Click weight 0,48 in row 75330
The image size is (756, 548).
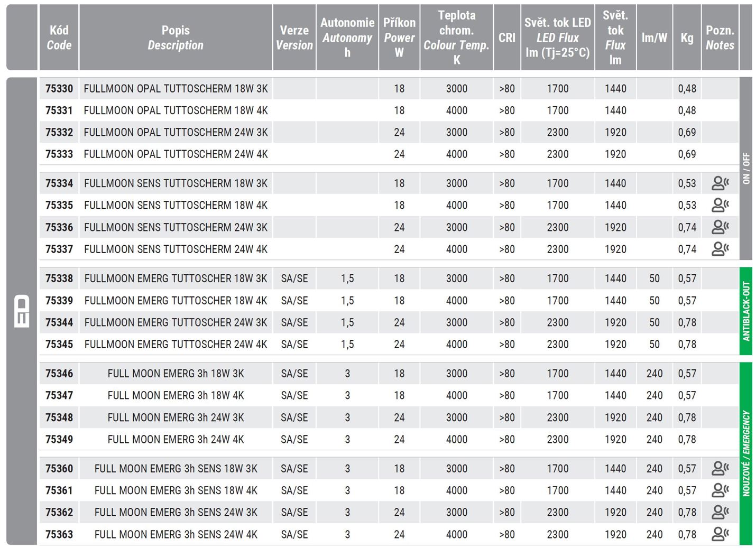pyautogui.click(x=687, y=89)
